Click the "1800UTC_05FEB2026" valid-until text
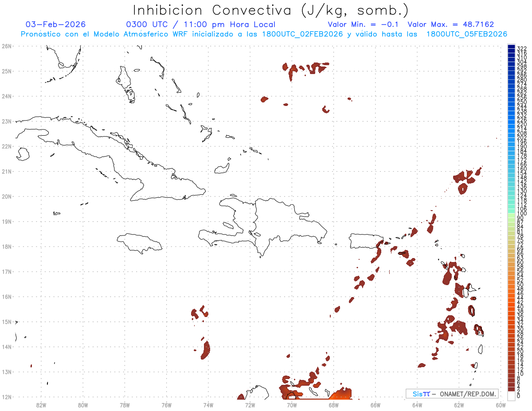532x411 pixels. point(467,34)
